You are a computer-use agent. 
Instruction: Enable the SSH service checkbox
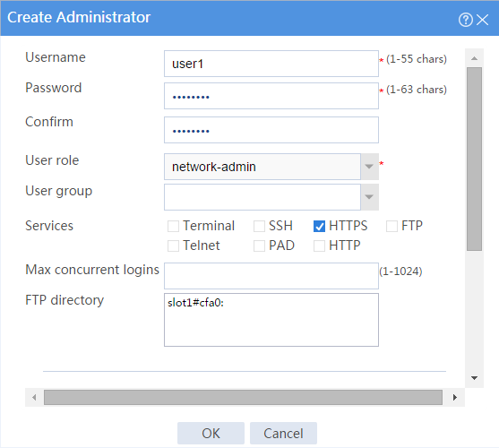tap(259, 226)
